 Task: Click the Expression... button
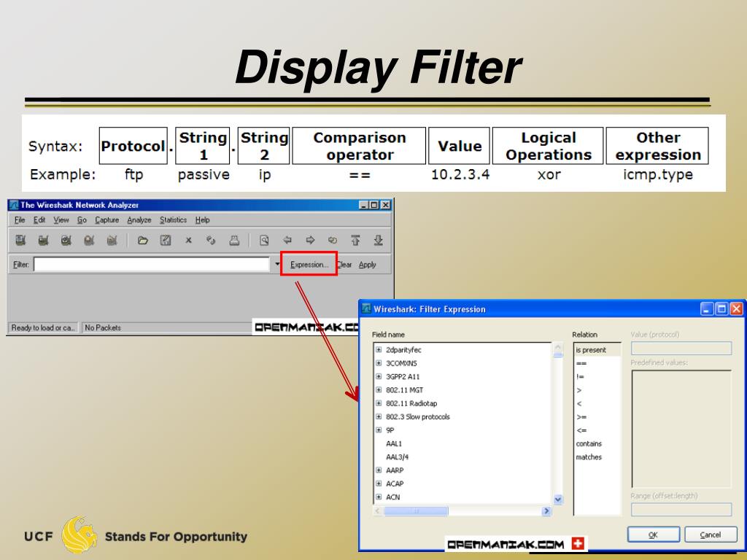tap(309, 264)
